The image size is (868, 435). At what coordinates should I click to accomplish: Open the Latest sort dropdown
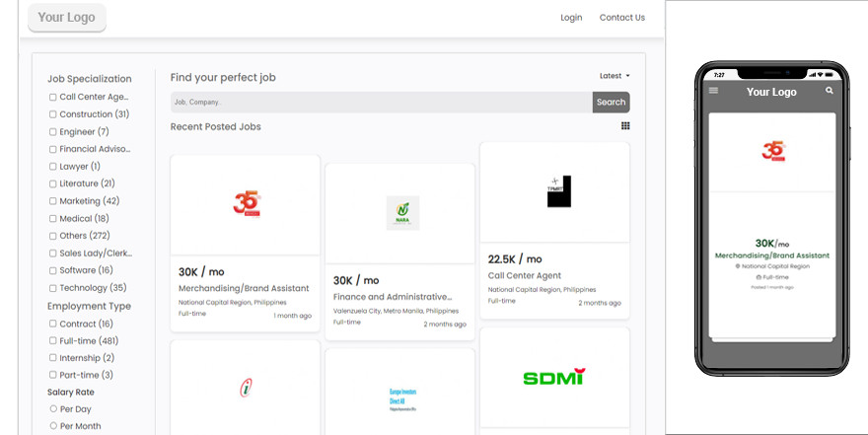615,76
